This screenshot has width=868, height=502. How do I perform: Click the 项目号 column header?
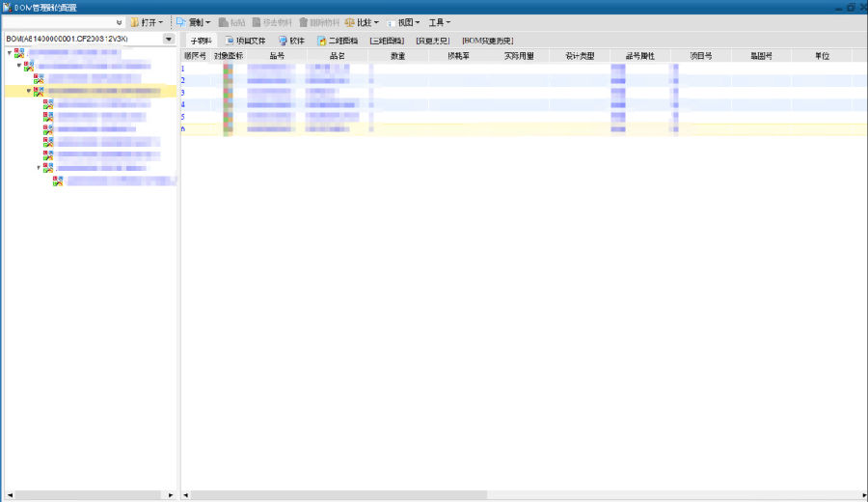pyautogui.click(x=701, y=56)
